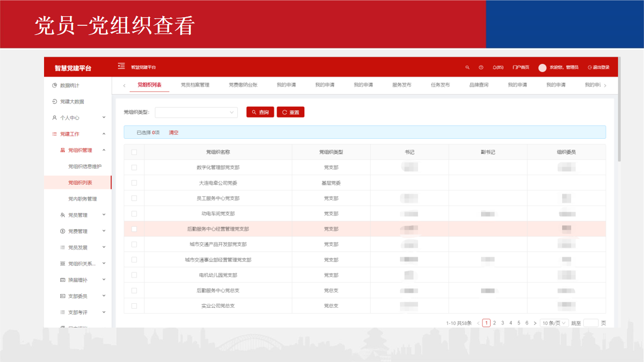Switch to the 党员档案管理 tab
The height and width of the screenshot is (362, 644).
(195, 85)
